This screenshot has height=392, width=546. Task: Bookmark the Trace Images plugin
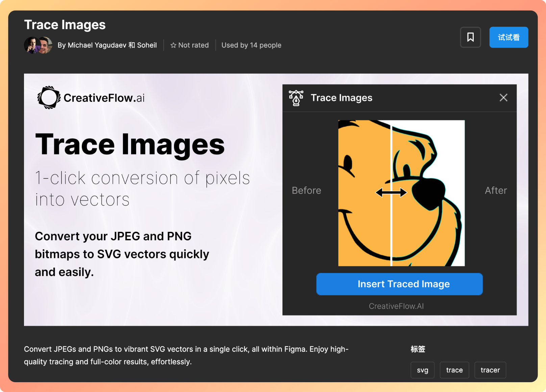(470, 37)
